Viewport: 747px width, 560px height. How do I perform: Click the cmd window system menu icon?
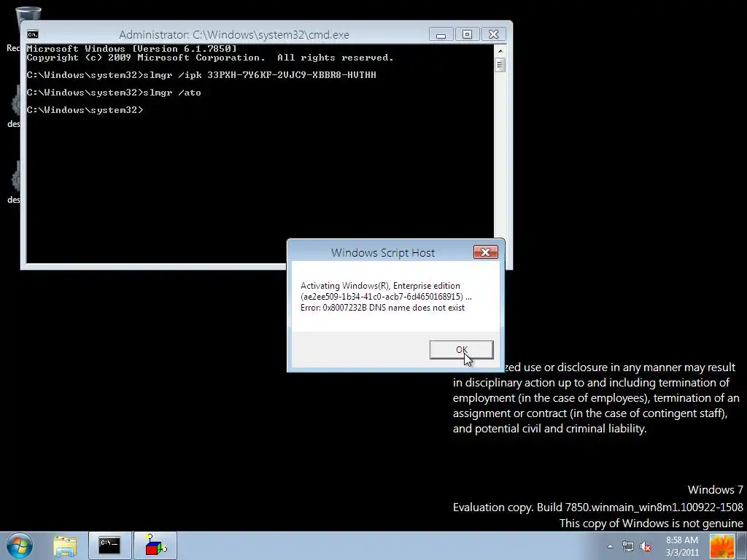[32, 34]
